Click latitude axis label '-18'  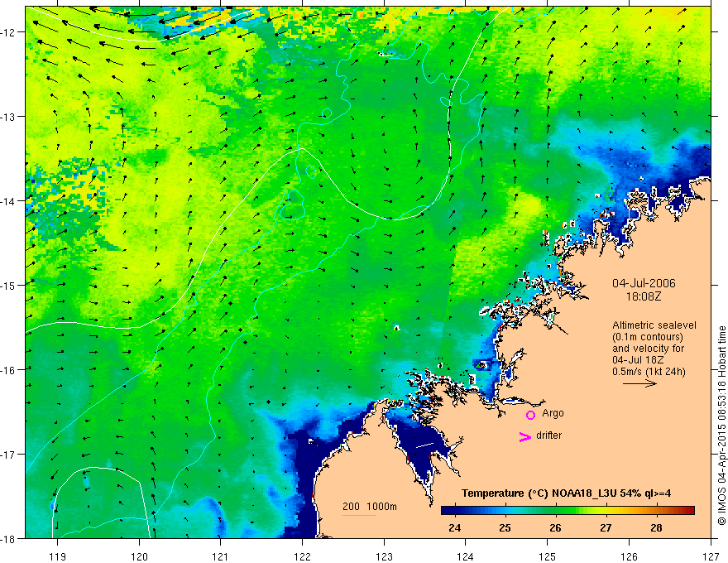[x=9, y=538]
